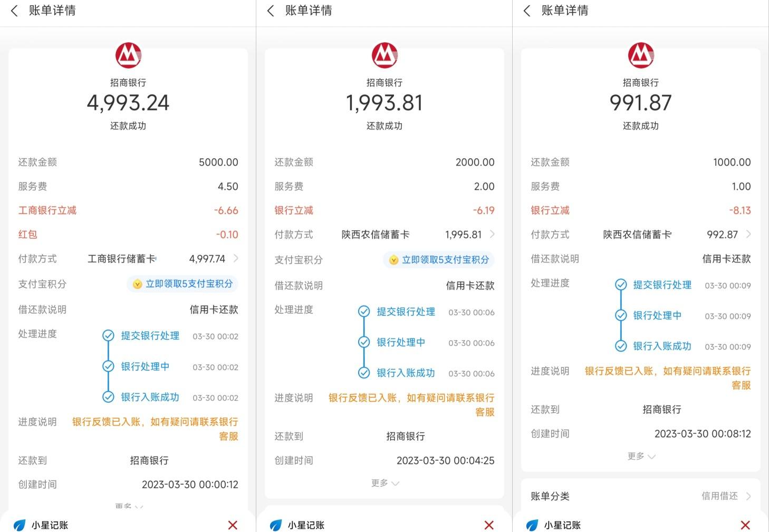Image resolution: width=769 pixels, height=532 pixels.
Task: Tap the orange progress note in the 1,993.81 bill
Action: coord(411,404)
